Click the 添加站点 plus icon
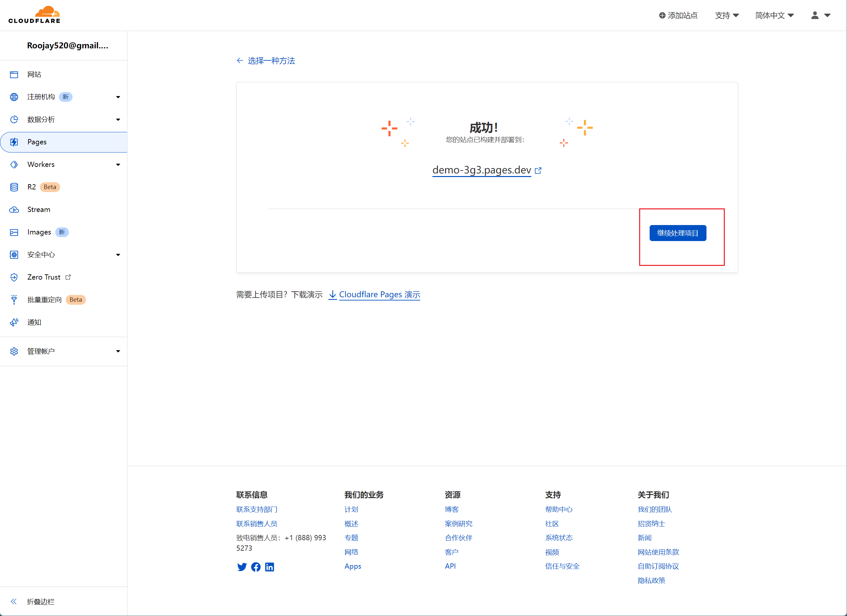This screenshot has height=616, width=847. (x=662, y=15)
